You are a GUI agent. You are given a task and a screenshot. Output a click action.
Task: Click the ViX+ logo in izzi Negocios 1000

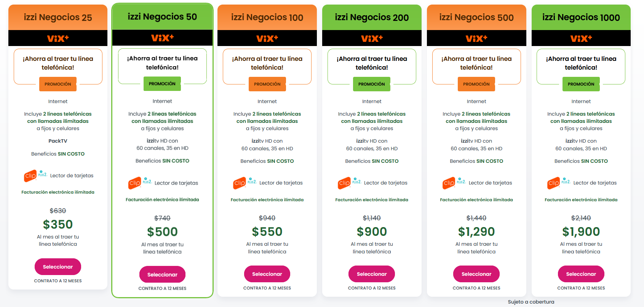tap(581, 38)
